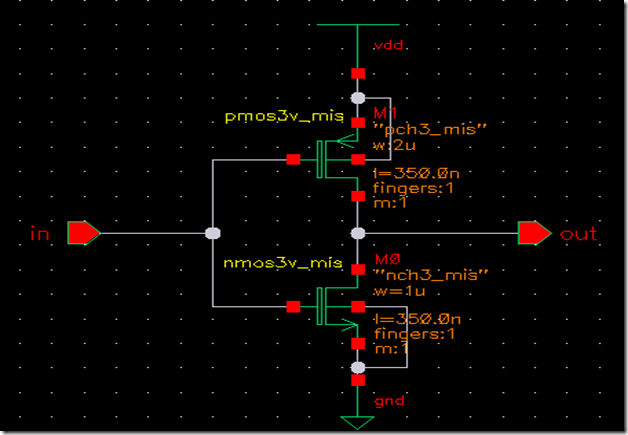Select the 'vdd' net label
Screen dimensions: 628x435
coord(388,45)
